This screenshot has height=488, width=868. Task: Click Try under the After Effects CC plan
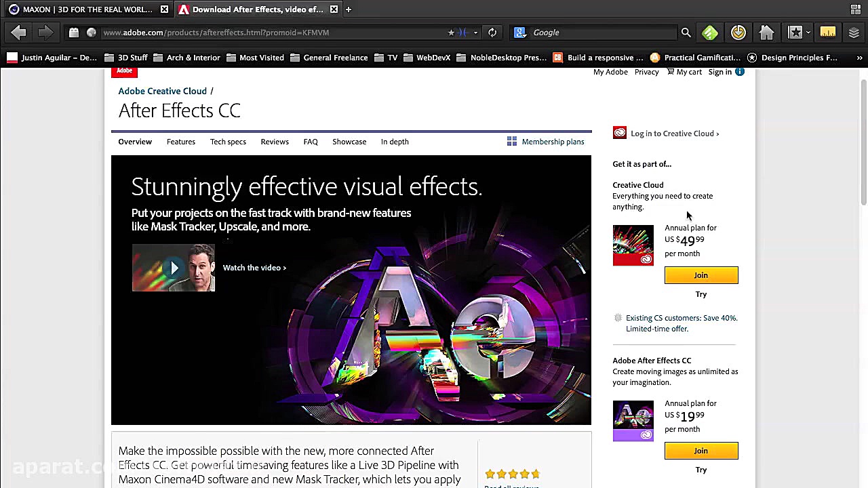(701, 470)
